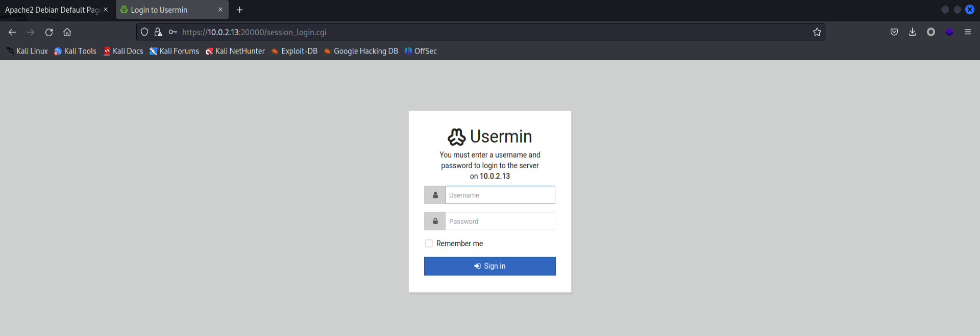Click the Username input field
This screenshot has width=980, height=336.
click(x=500, y=195)
